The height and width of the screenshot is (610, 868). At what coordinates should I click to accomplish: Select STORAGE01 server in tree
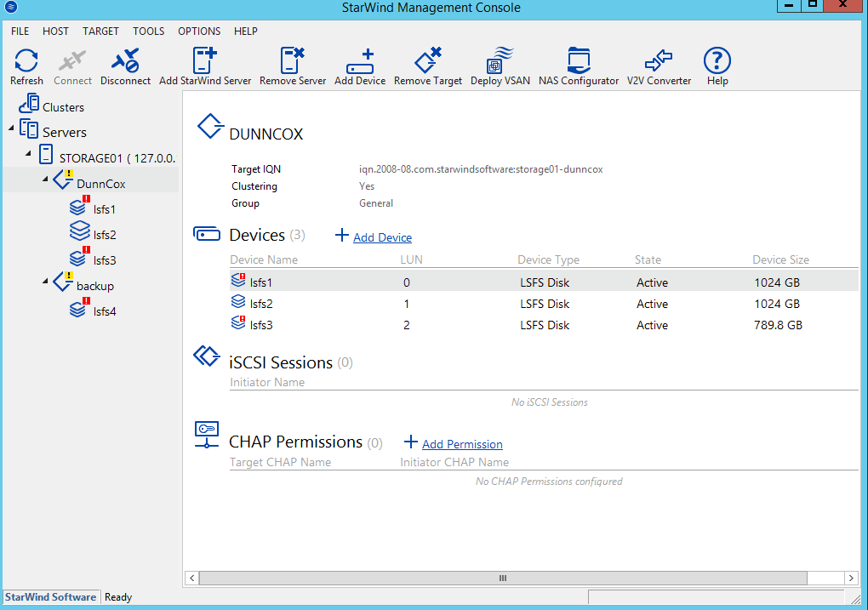tap(117, 158)
